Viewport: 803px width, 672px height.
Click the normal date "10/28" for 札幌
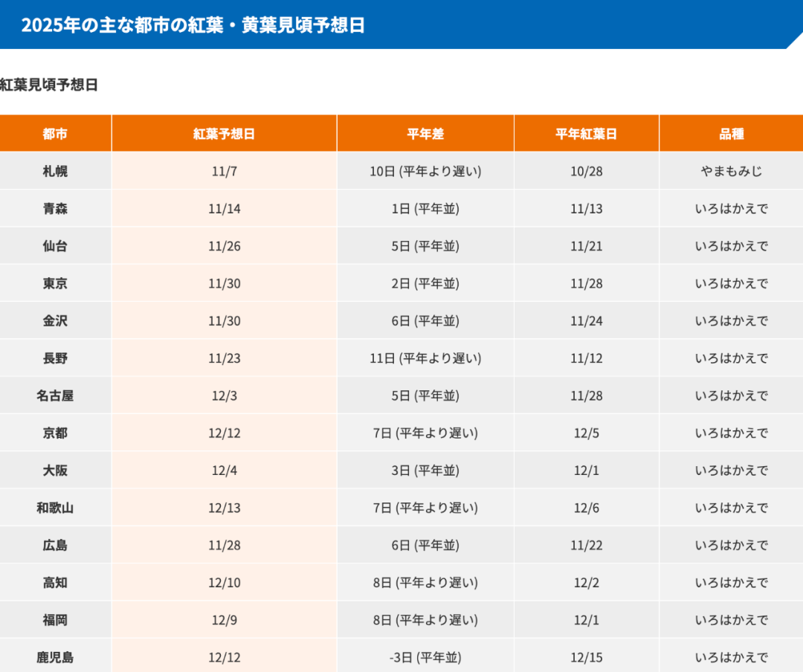coord(587,171)
